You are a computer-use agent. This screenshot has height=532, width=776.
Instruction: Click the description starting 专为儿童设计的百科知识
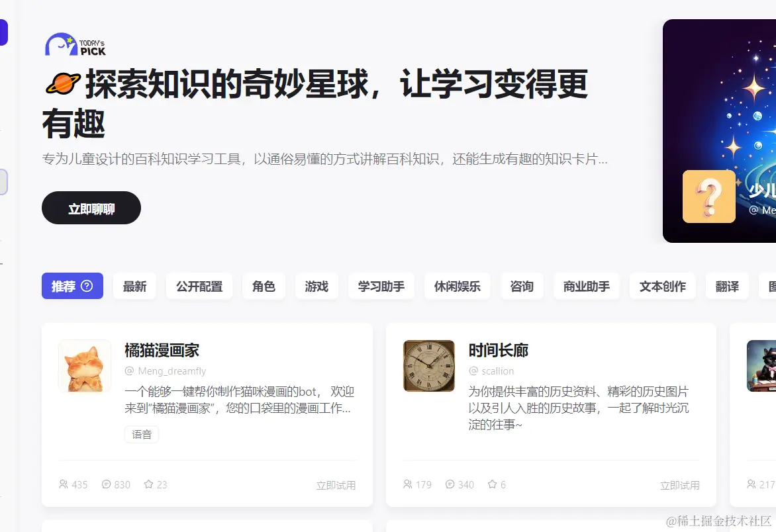[x=324, y=159]
